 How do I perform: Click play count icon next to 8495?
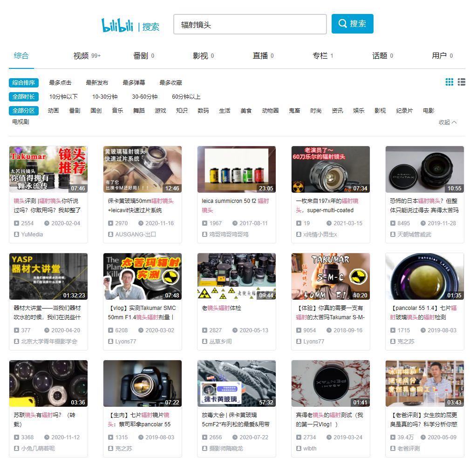pyautogui.click(x=393, y=223)
